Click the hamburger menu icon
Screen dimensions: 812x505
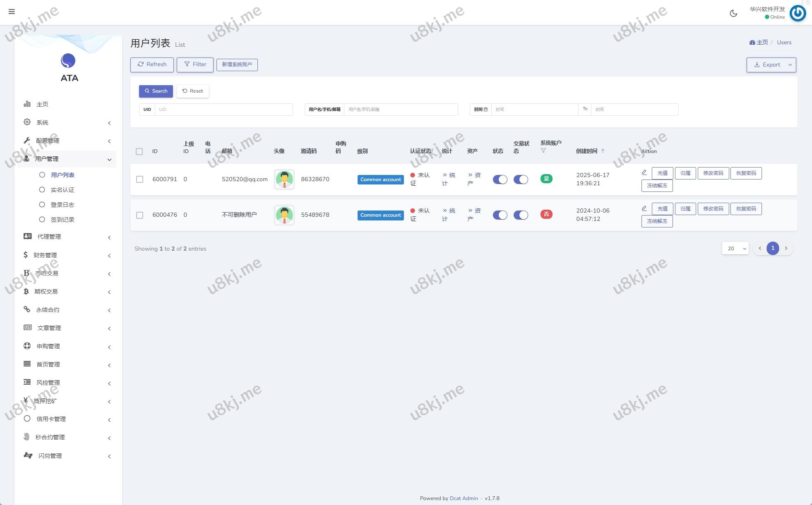pyautogui.click(x=12, y=12)
